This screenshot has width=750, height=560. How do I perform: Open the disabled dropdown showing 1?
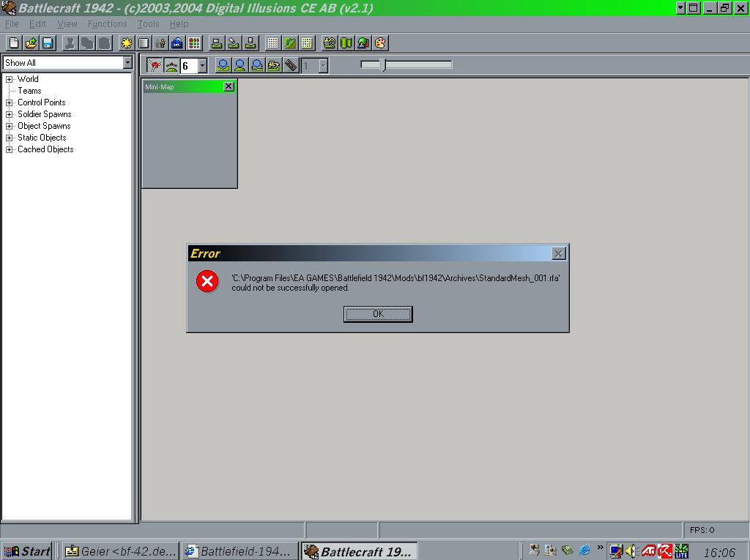[323, 66]
